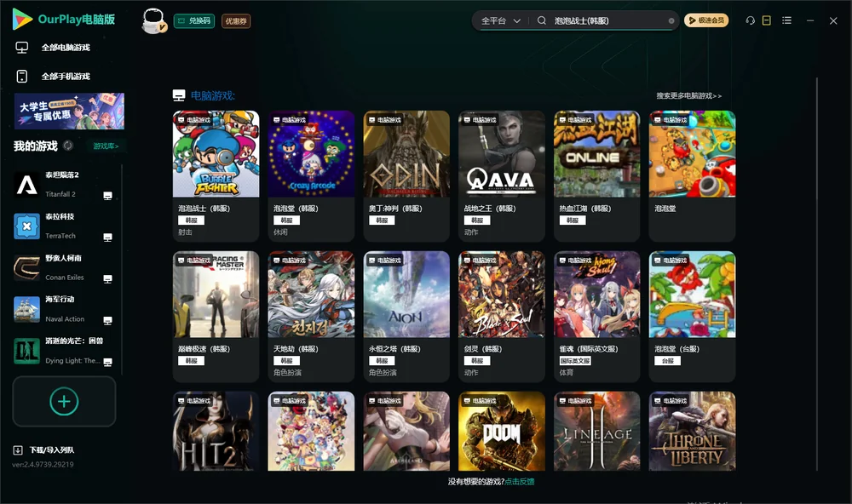This screenshot has width=852, height=504.
Task: Click the 电脑游戏 section monitor icon
Action: [179, 95]
